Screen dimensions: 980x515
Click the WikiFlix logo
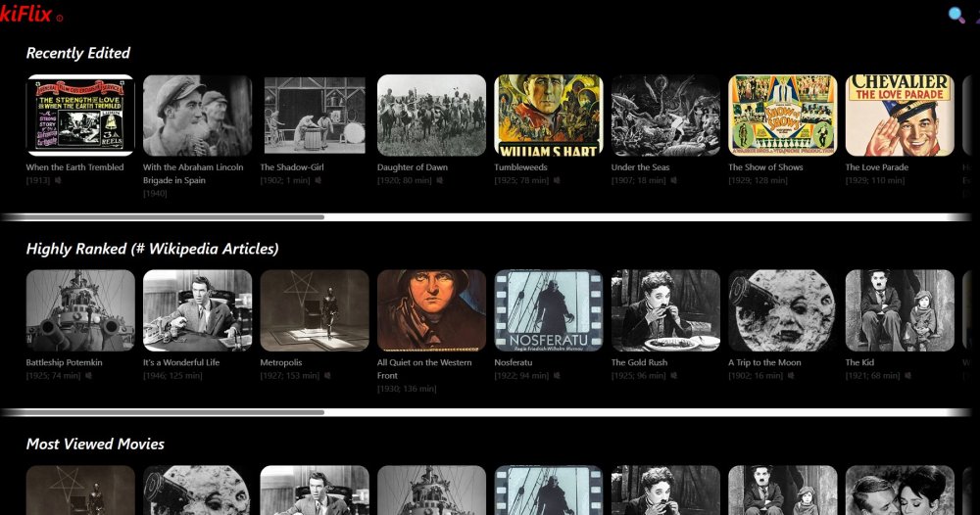pos(29,14)
